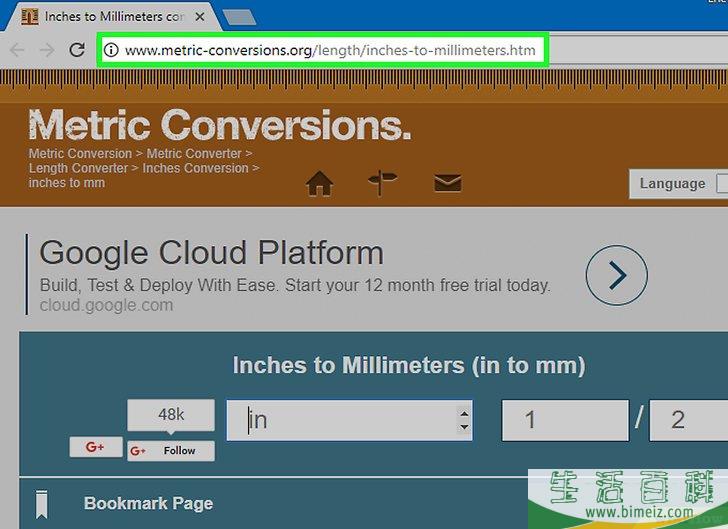Click the fraction numerator field showing 1
This screenshot has height=529, width=728.
565,420
